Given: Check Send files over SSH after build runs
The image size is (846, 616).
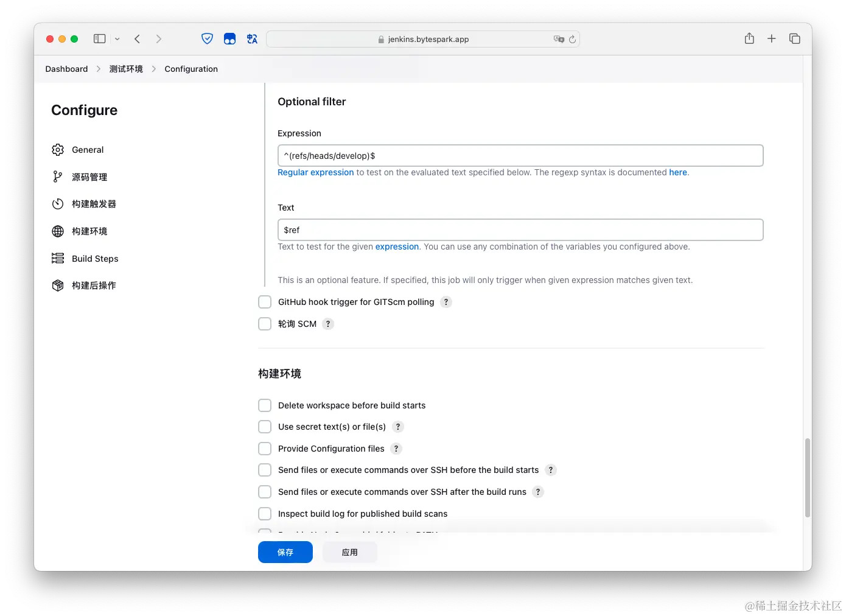Looking at the screenshot, I should click(265, 492).
